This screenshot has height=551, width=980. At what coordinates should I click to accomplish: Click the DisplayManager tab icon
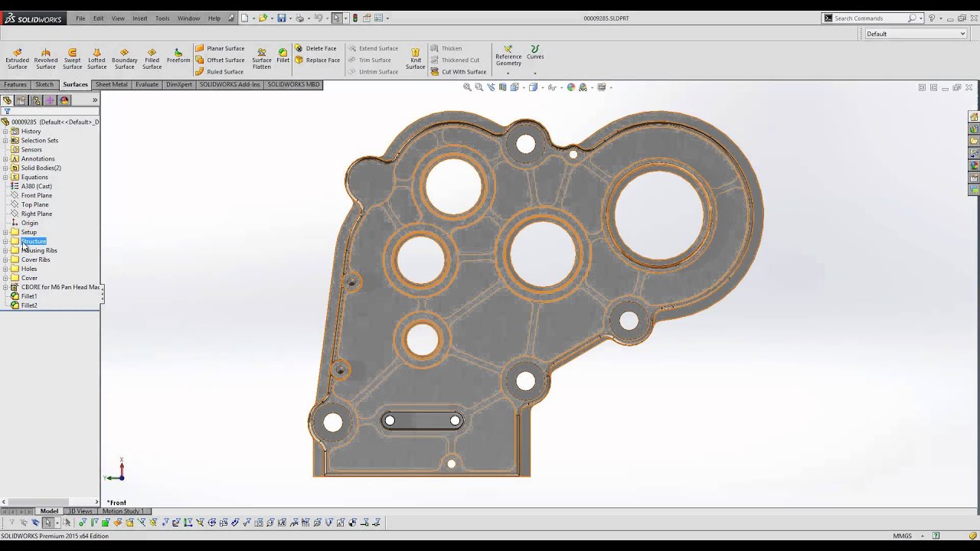click(x=64, y=100)
